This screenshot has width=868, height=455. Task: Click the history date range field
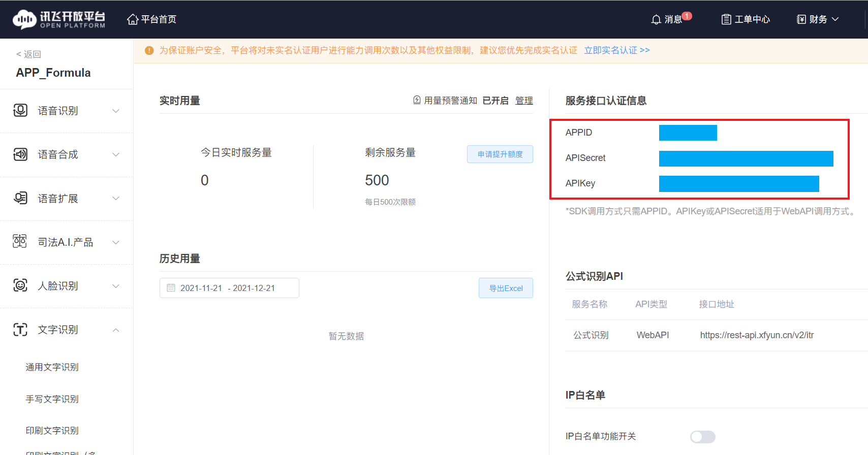(229, 288)
